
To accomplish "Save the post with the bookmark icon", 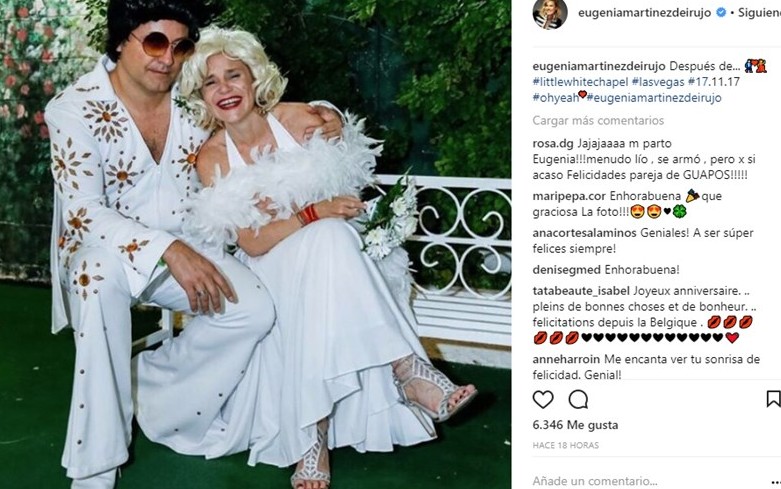I will [x=773, y=399].
